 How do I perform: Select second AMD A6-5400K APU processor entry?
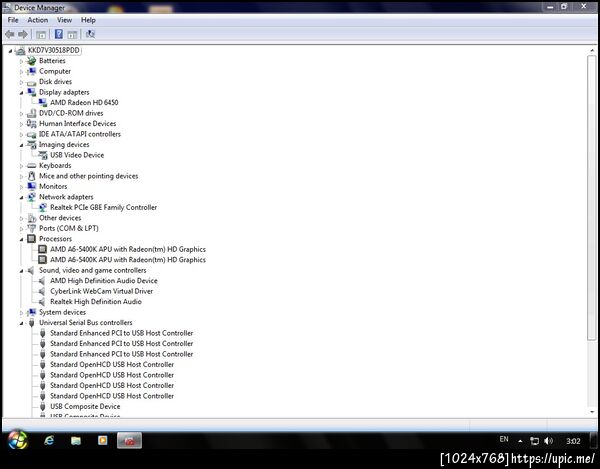(128, 260)
